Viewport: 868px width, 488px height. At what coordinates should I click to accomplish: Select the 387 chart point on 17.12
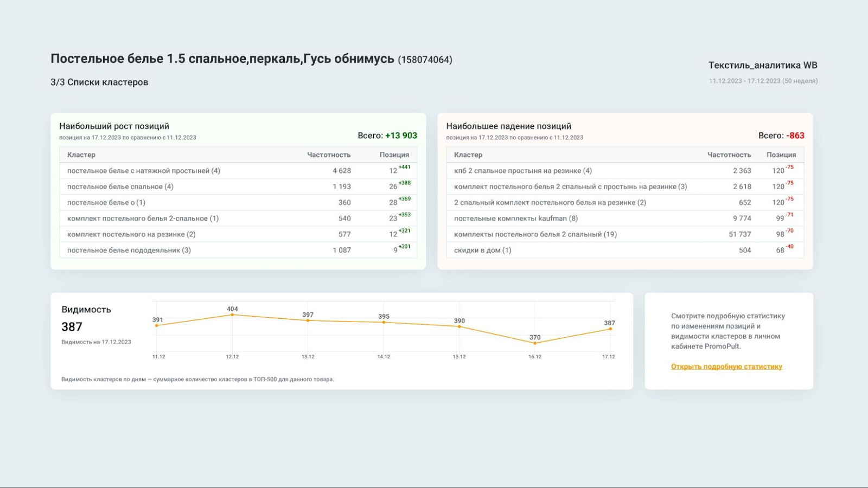tap(610, 329)
